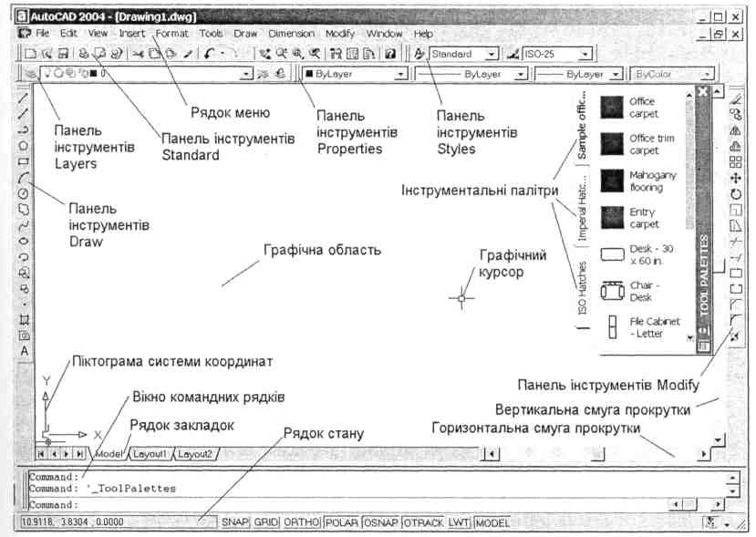
Task: Open the Dimension menu
Action: coord(291,33)
